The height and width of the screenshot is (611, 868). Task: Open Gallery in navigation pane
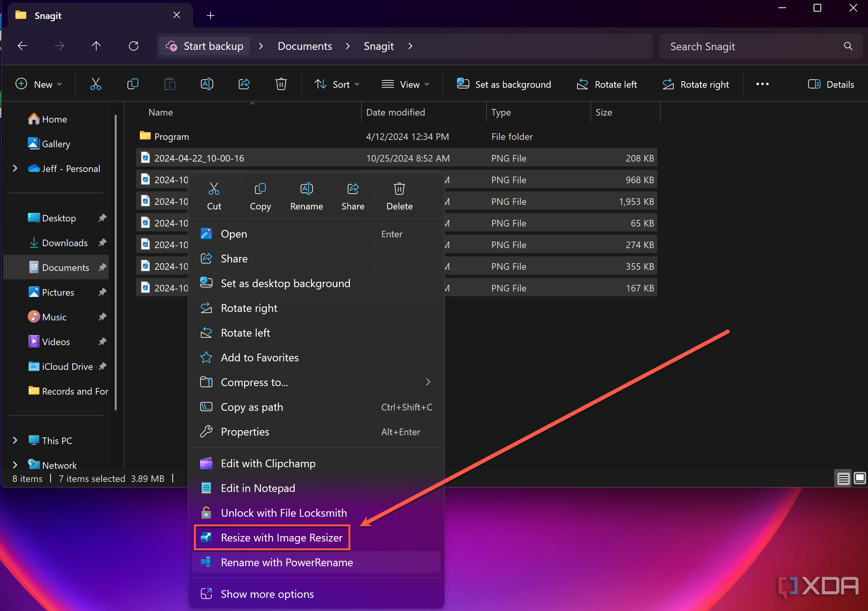(x=56, y=144)
